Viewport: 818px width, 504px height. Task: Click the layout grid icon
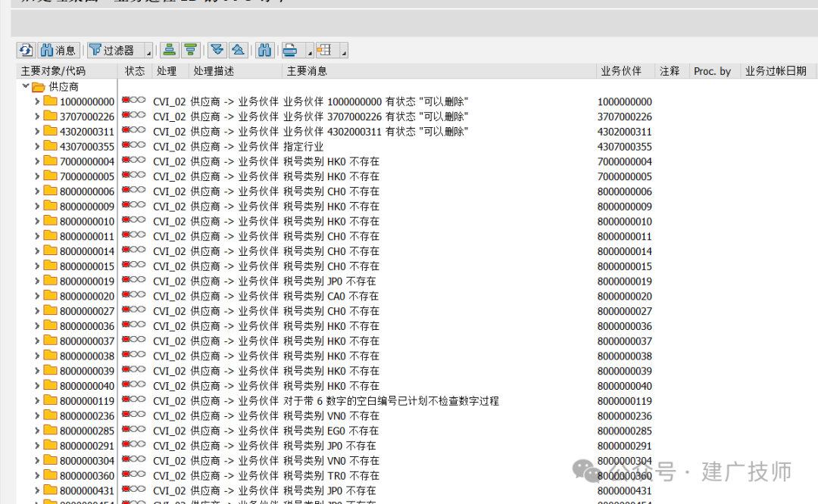coord(325,50)
